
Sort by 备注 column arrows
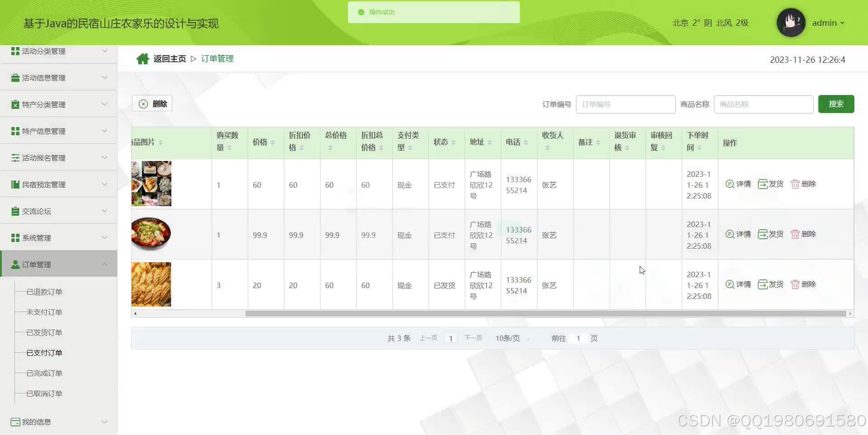598,142
